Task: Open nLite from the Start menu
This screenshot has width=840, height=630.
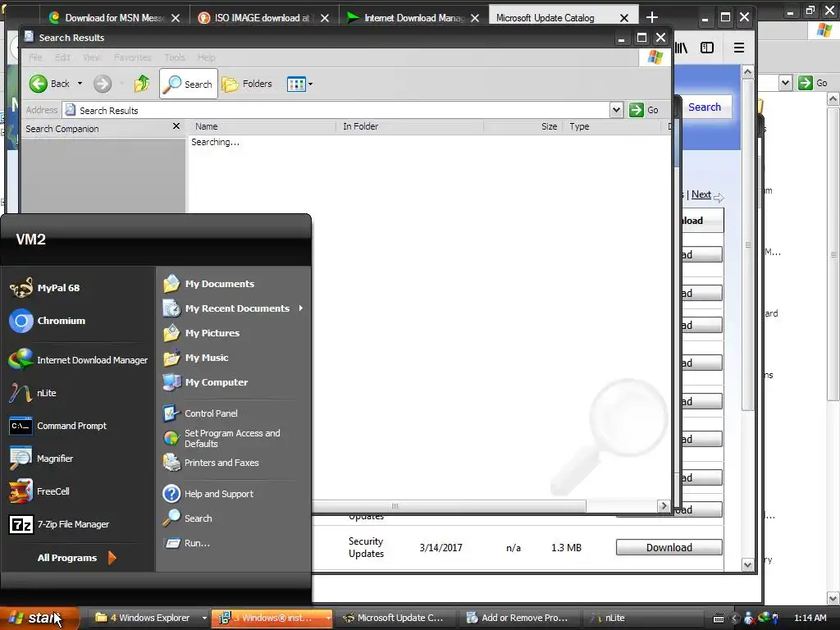Action: (x=33, y=393)
